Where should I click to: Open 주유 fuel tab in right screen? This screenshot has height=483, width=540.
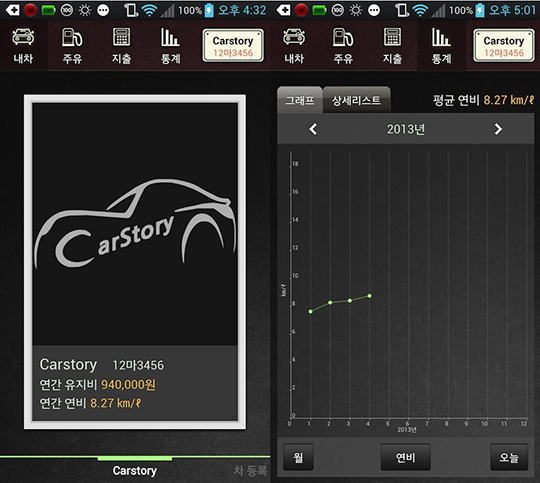pos(343,46)
